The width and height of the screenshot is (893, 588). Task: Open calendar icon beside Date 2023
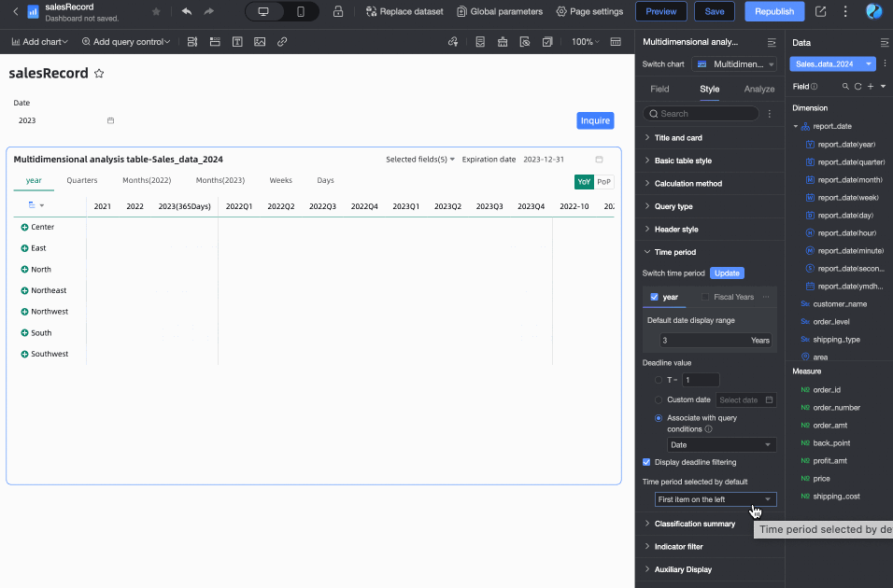click(x=110, y=120)
